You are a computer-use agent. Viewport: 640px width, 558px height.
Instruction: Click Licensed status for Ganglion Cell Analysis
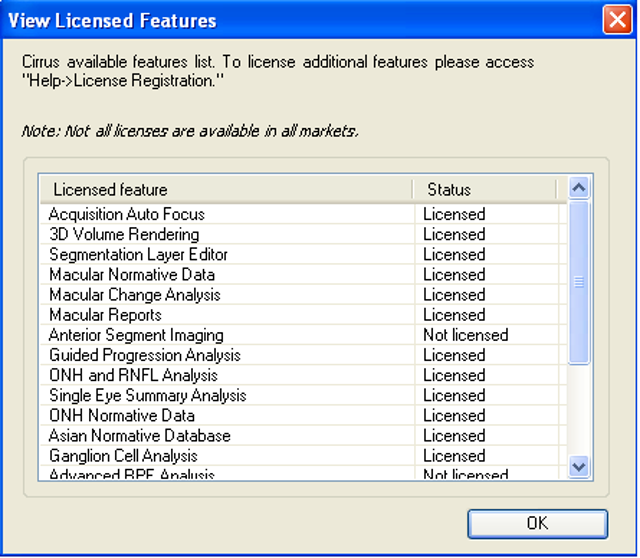[454, 456]
